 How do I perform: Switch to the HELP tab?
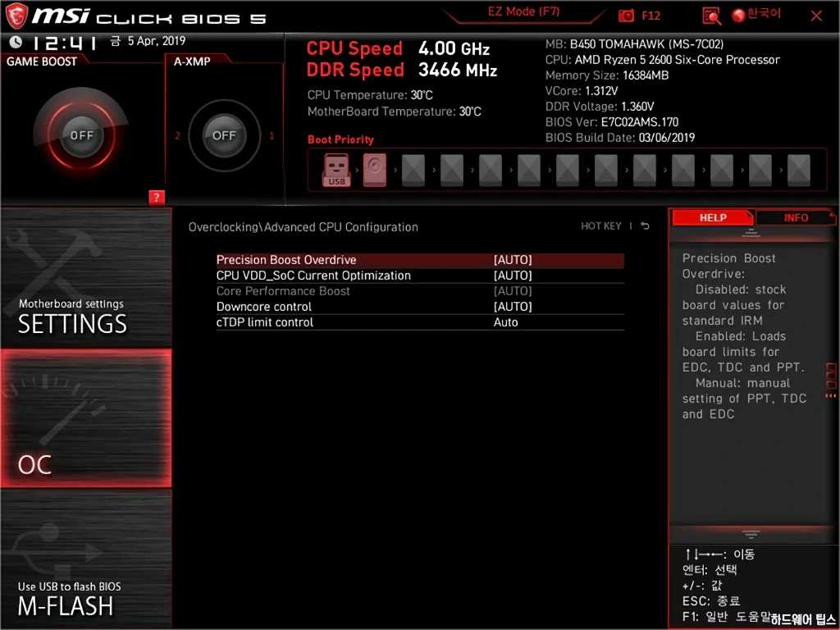point(713,218)
